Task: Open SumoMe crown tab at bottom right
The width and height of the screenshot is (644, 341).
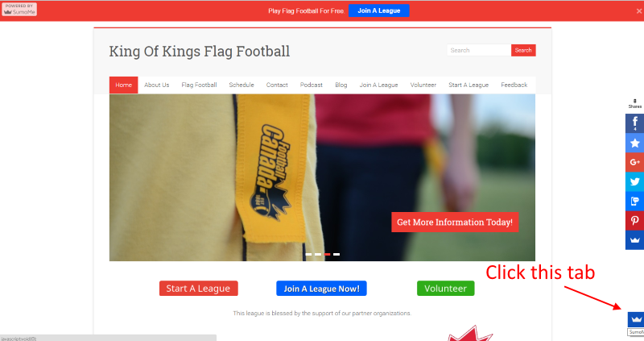Action: coord(636,319)
